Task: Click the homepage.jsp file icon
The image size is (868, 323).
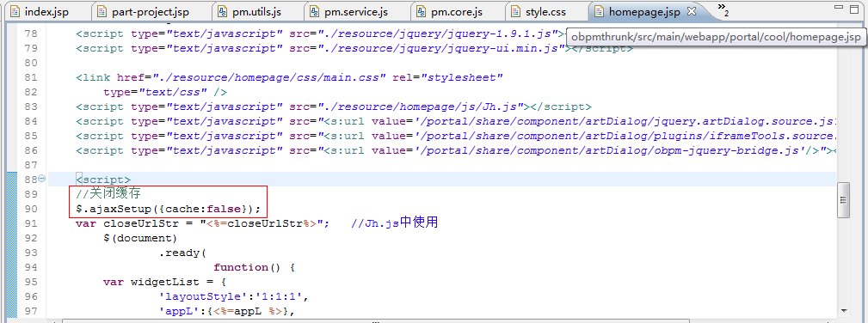Action: click(599, 11)
